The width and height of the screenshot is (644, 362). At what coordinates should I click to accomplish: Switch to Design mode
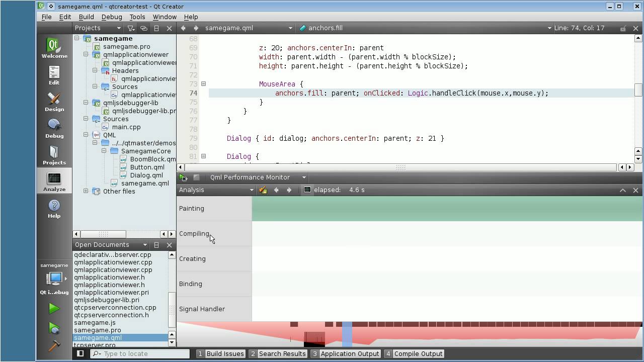pyautogui.click(x=54, y=102)
